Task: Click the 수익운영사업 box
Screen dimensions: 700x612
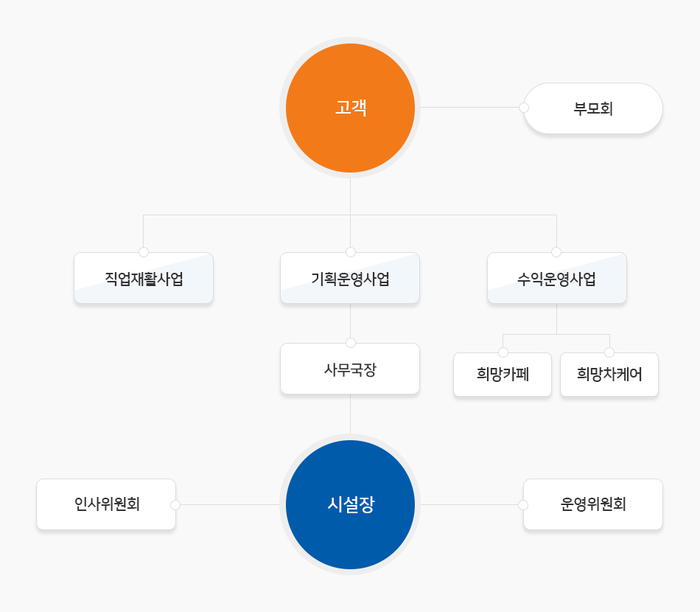Action: pos(557,278)
